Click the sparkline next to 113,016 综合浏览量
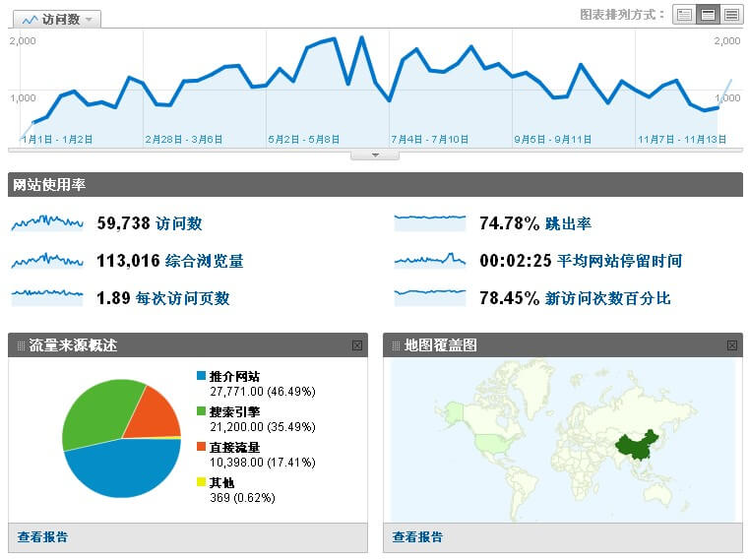Screen dimensions: 749x560 47,261
